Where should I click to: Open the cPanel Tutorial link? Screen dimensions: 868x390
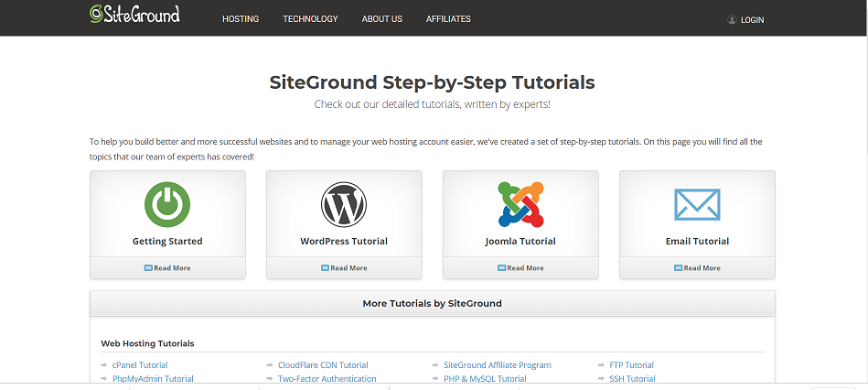140,365
